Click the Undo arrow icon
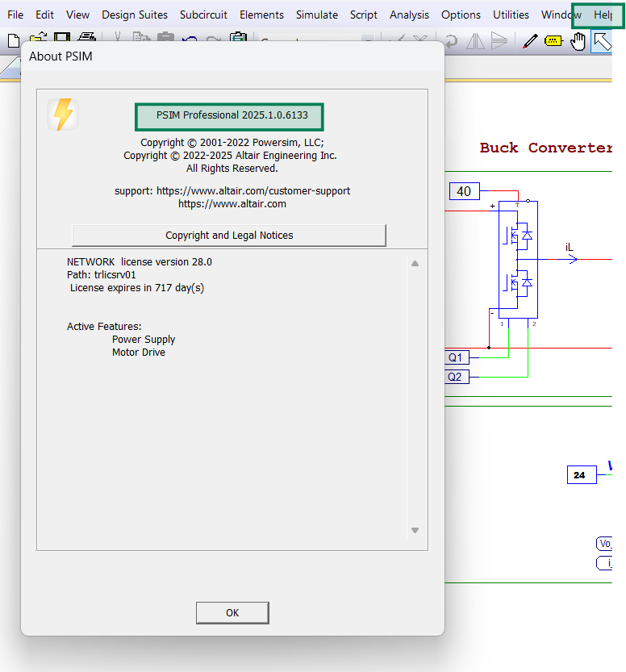Image resolution: width=626 pixels, height=672 pixels. (190, 39)
